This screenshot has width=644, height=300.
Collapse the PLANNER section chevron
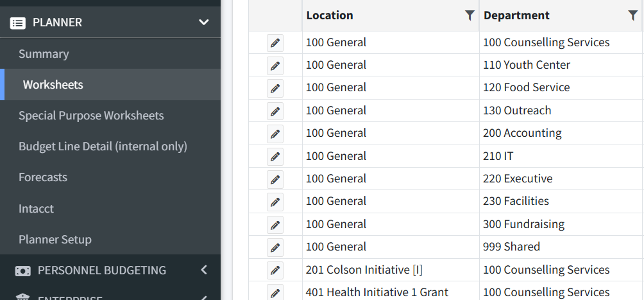204,22
